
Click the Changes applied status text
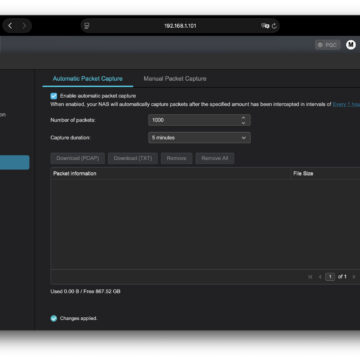(x=78, y=318)
